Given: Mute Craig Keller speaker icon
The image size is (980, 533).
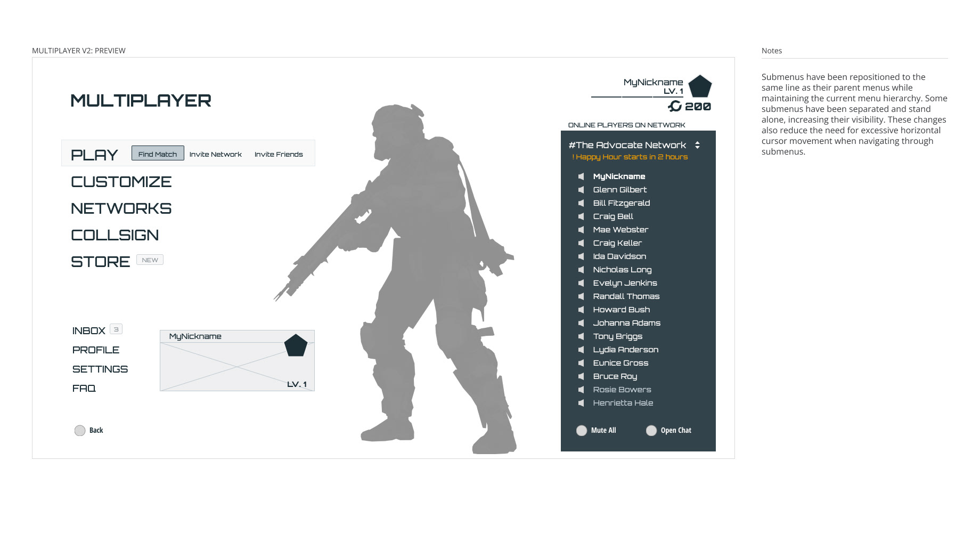Looking at the screenshot, I should [x=581, y=243].
